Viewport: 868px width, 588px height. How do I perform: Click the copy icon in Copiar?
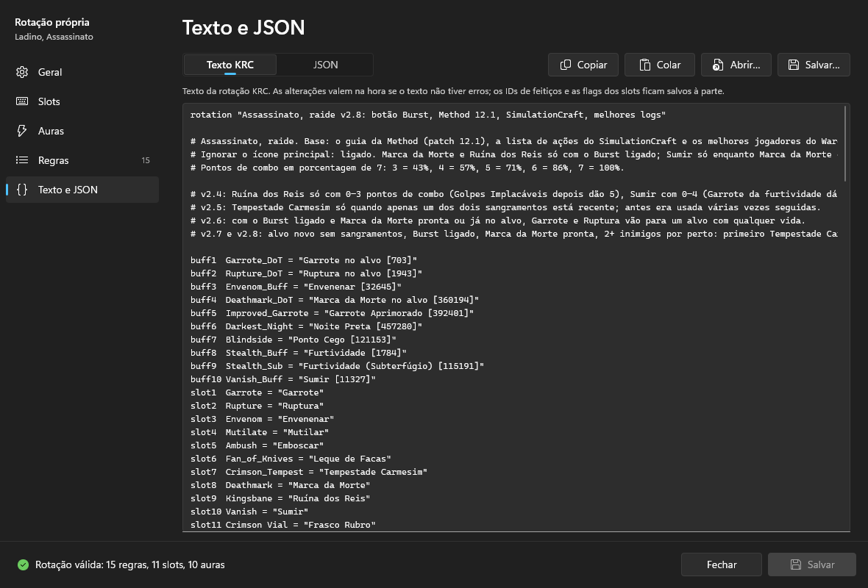565,65
